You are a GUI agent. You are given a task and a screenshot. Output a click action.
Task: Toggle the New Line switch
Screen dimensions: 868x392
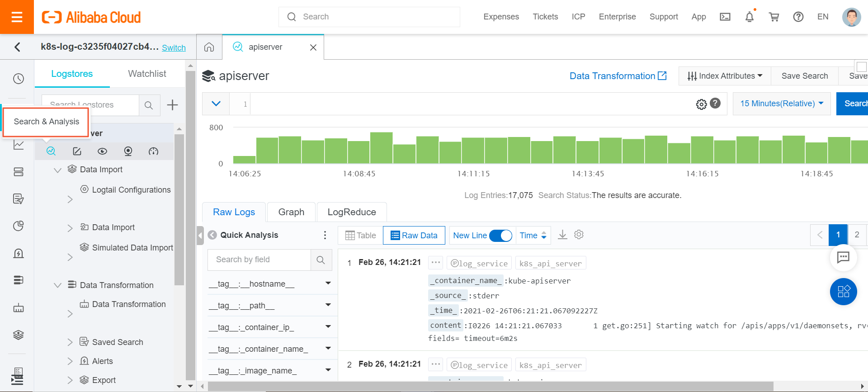[500, 236]
